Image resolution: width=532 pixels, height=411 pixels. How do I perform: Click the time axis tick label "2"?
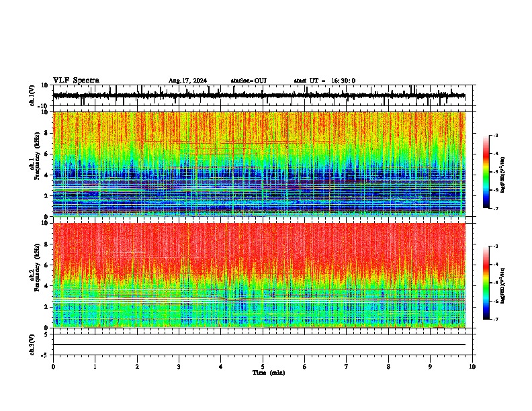pos(137,367)
